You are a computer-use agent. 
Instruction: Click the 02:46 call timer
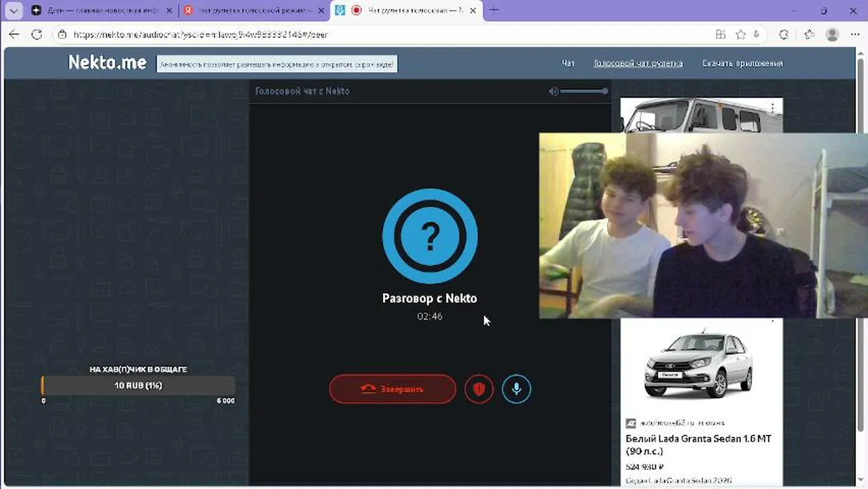430,316
